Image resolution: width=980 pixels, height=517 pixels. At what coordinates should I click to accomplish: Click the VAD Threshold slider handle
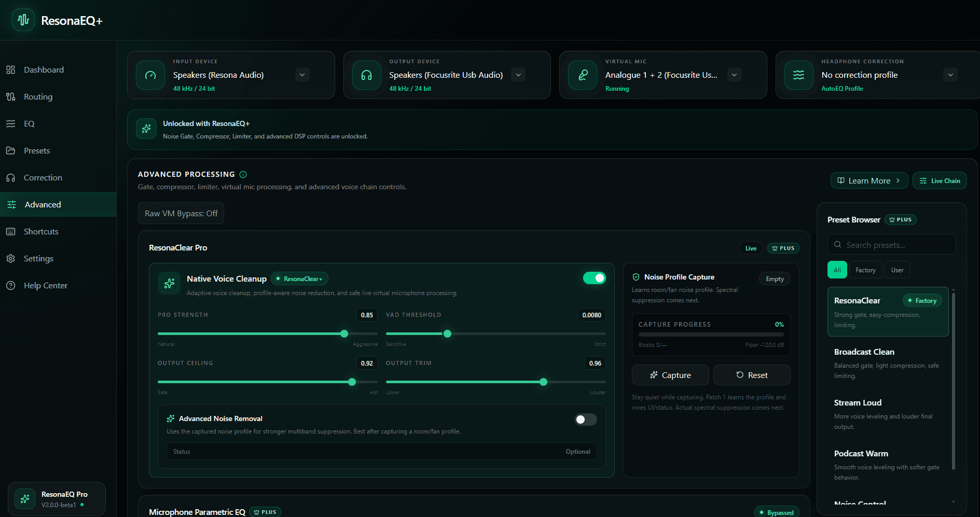point(447,333)
